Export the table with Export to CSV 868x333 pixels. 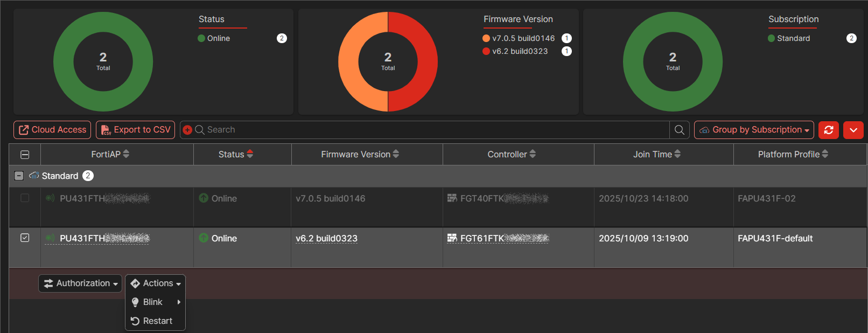(135, 130)
